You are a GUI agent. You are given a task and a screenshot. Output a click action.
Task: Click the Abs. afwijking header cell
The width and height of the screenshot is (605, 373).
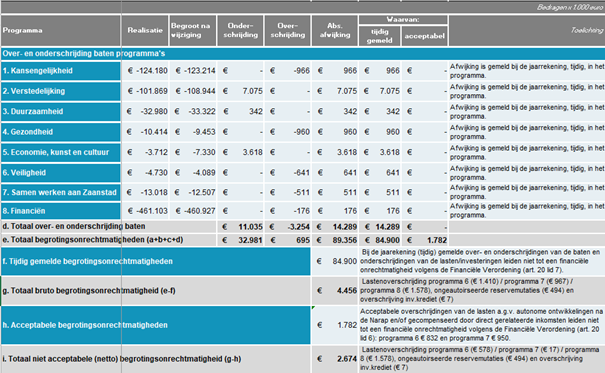pyautogui.click(x=335, y=30)
